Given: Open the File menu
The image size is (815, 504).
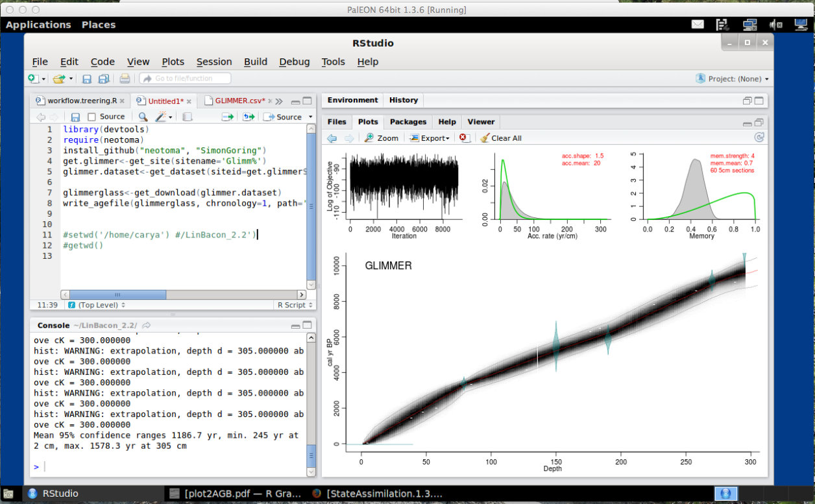Looking at the screenshot, I should [40, 62].
